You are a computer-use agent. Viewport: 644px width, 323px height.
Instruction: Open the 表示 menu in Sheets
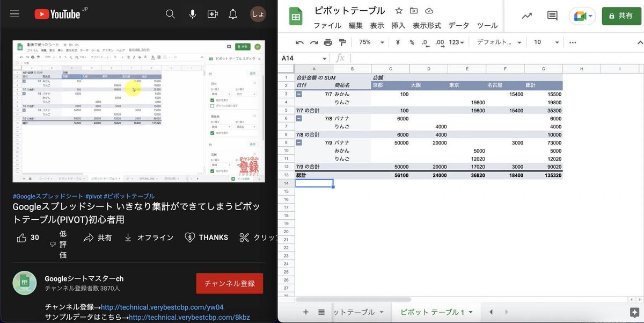pos(377,25)
